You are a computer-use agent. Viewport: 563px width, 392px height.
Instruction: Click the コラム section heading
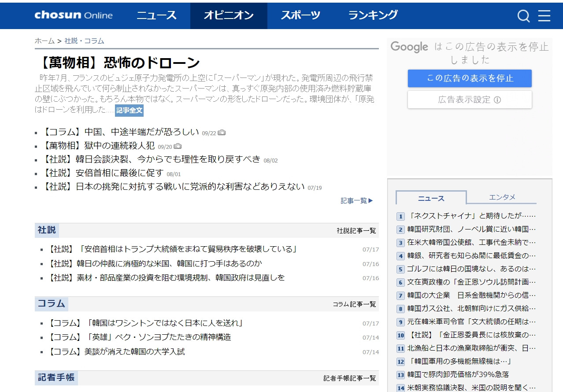(x=52, y=304)
